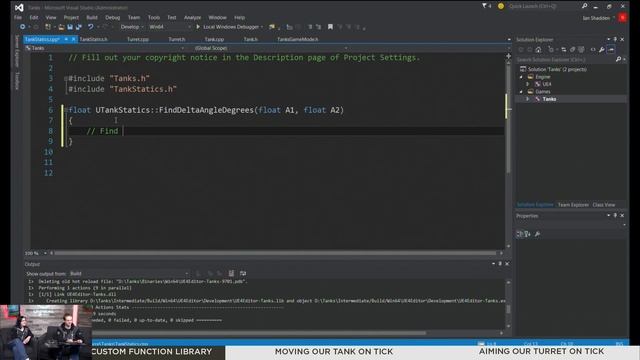Click Solution Explorer Home icon

[538, 49]
